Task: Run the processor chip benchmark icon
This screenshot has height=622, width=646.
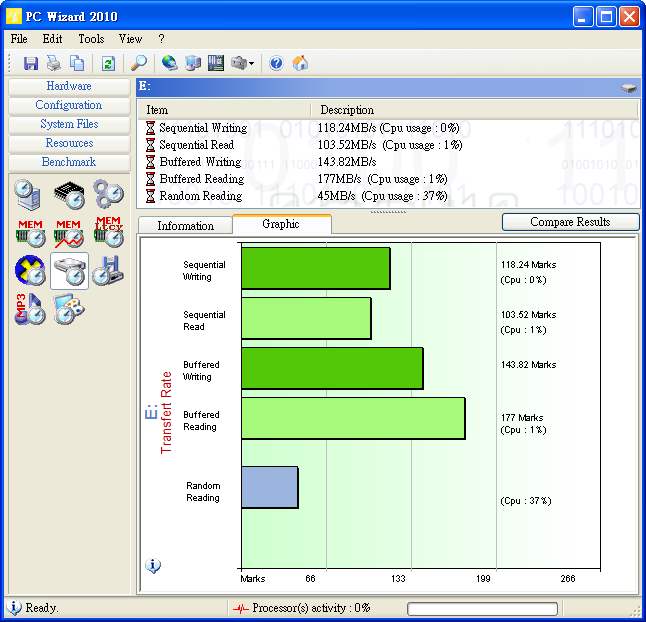Action: tap(69, 194)
